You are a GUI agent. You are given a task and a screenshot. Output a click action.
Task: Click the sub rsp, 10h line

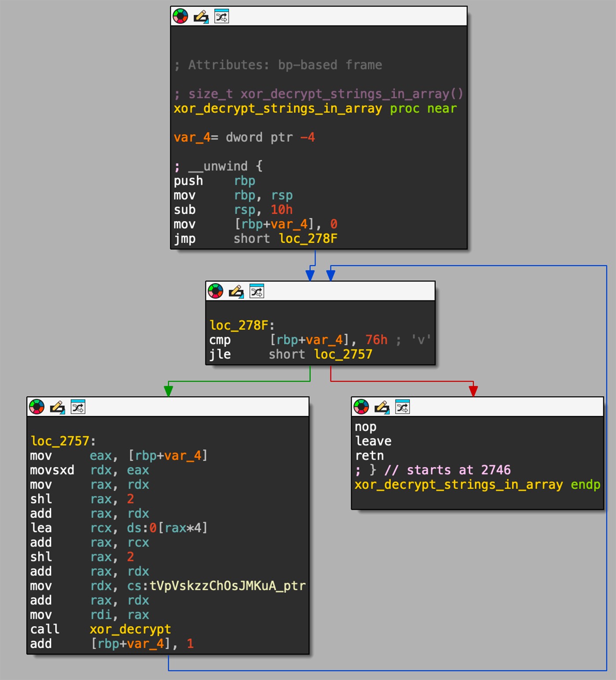(x=233, y=210)
